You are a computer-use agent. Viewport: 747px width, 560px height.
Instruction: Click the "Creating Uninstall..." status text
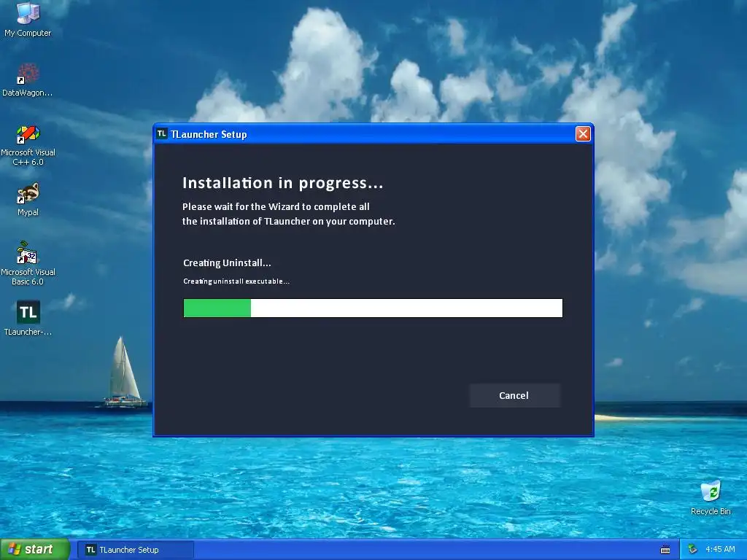point(227,262)
